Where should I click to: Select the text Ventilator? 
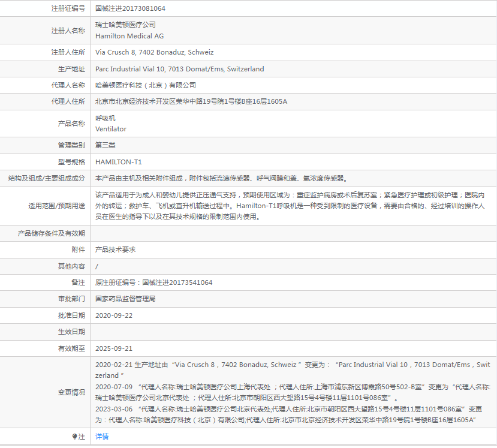tap(111, 129)
